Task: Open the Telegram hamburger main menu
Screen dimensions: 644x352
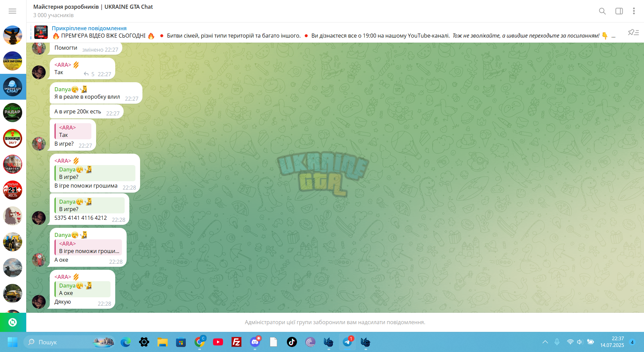Action: (x=12, y=11)
